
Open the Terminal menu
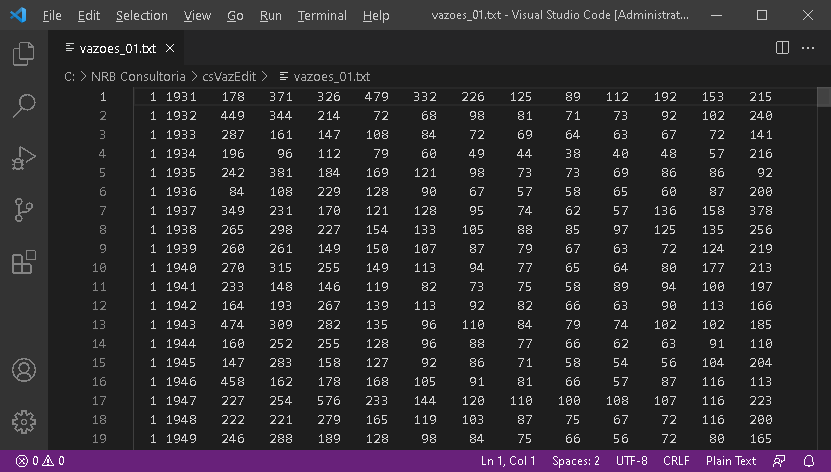coord(322,15)
